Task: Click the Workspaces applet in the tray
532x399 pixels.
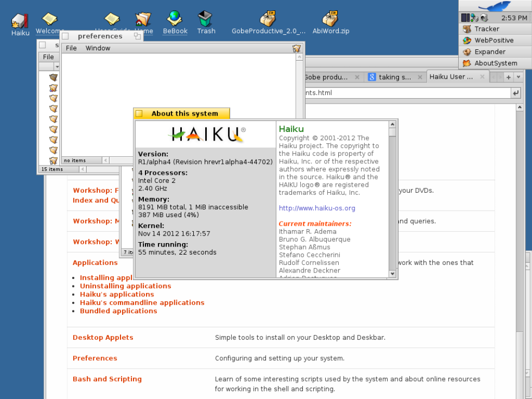Action: pyautogui.click(x=465, y=18)
